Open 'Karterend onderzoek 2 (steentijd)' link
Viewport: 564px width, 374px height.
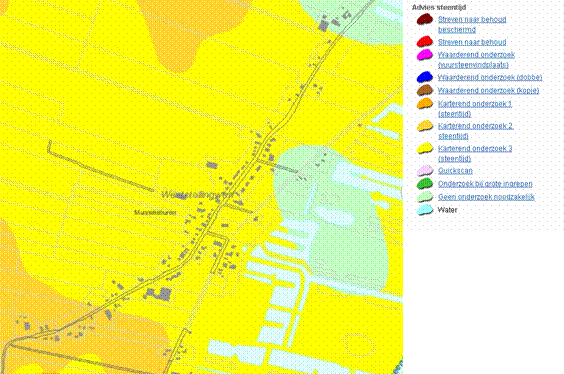point(476,131)
